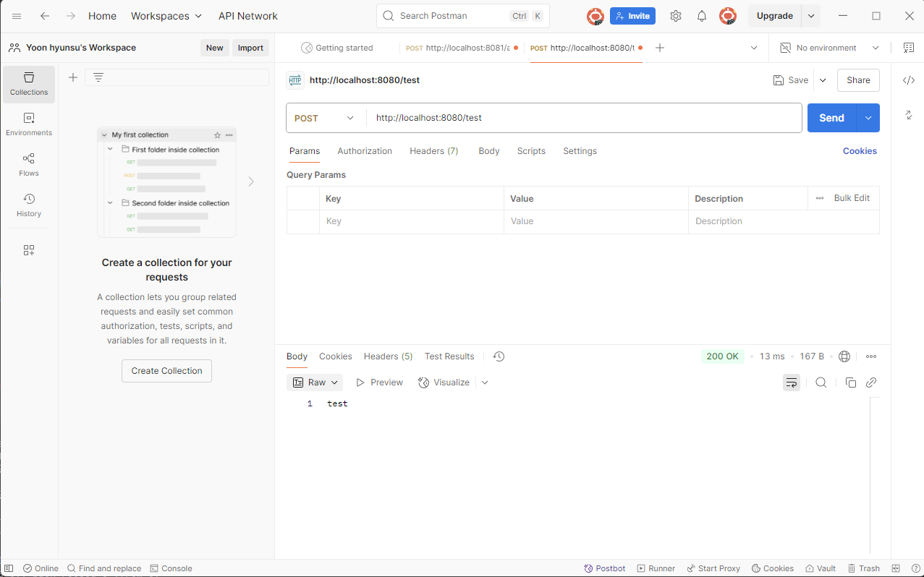The image size is (924, 577).
Task: Open the Cookies link by the tabs
Action: point(860,151)
